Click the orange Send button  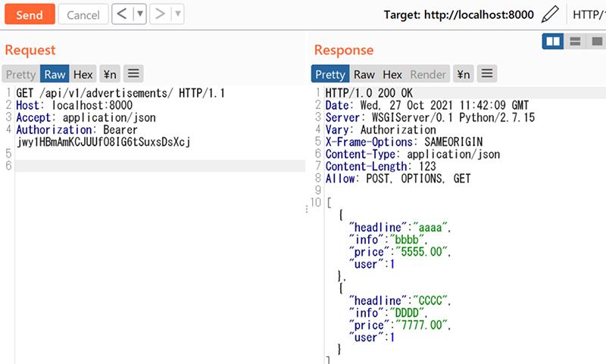(x=30, y=14)
